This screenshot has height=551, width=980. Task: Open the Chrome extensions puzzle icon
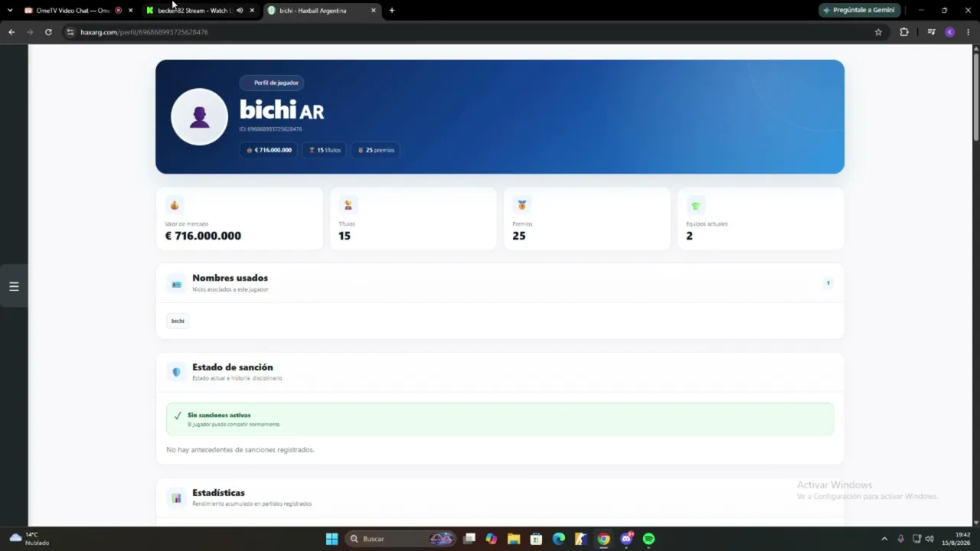coord(904,32)
